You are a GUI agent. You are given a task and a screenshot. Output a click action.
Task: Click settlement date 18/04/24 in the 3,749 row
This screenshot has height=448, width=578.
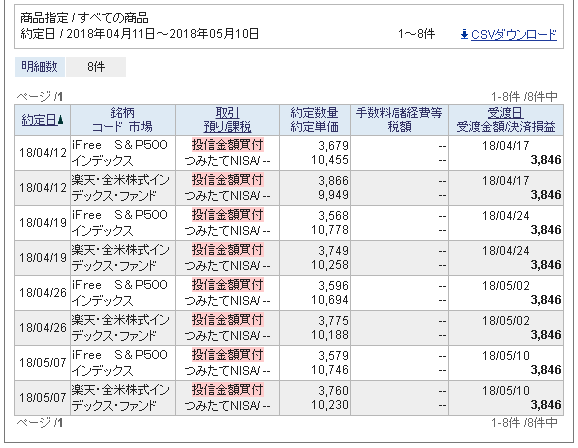(505, 251)
